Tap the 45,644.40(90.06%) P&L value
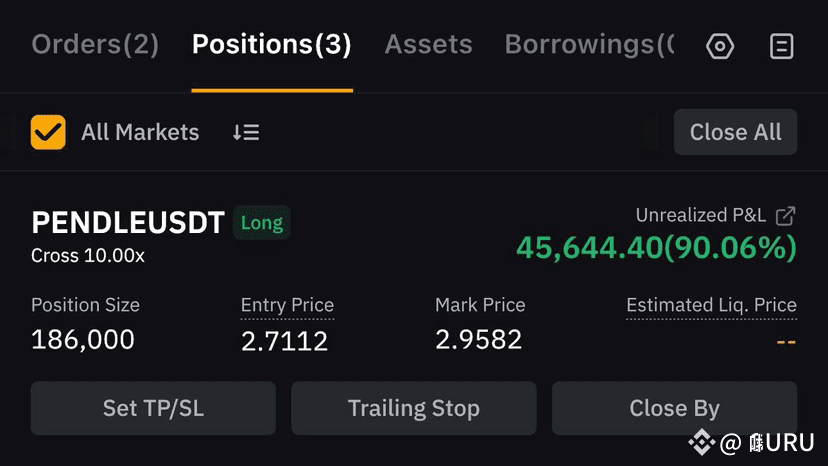Viewport: 828px width, 466px height. coord(656,248)
